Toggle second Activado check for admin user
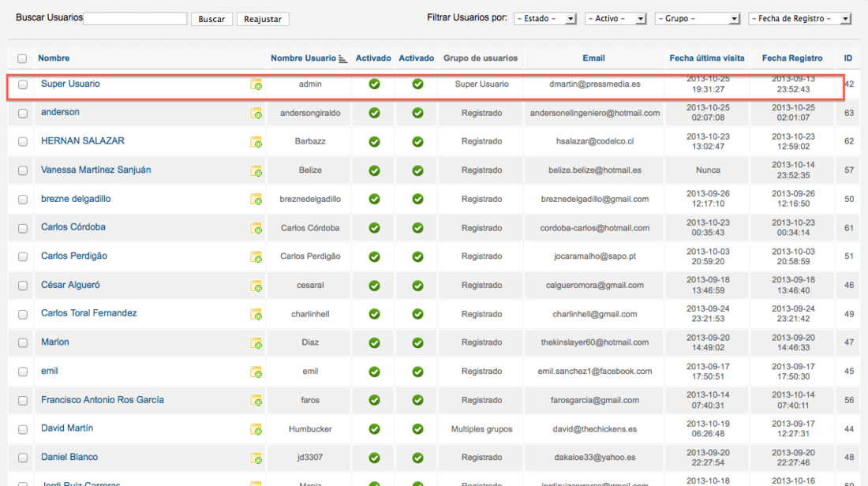The width and height of the screenshot is (868, 486). click(417, 84)
